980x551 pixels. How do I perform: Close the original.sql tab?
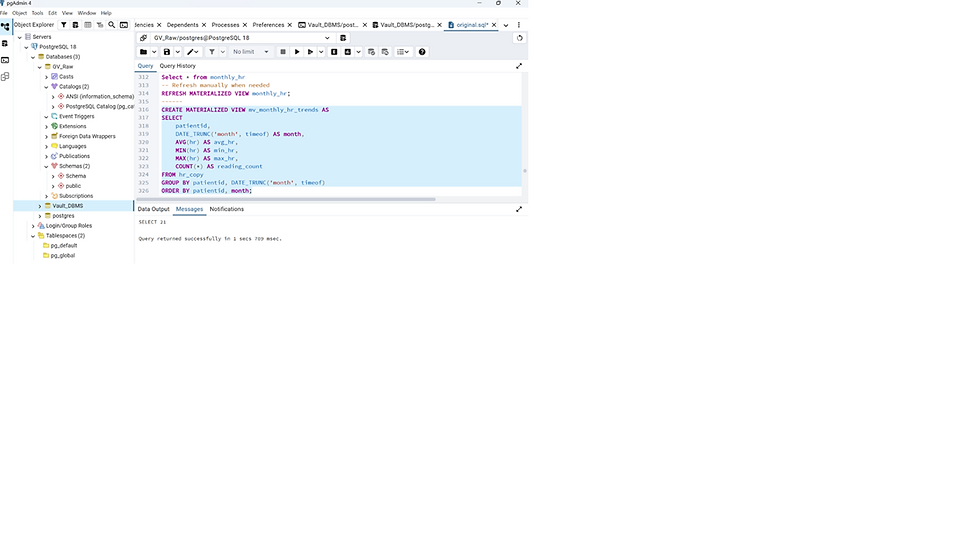(x=494, y=25)
